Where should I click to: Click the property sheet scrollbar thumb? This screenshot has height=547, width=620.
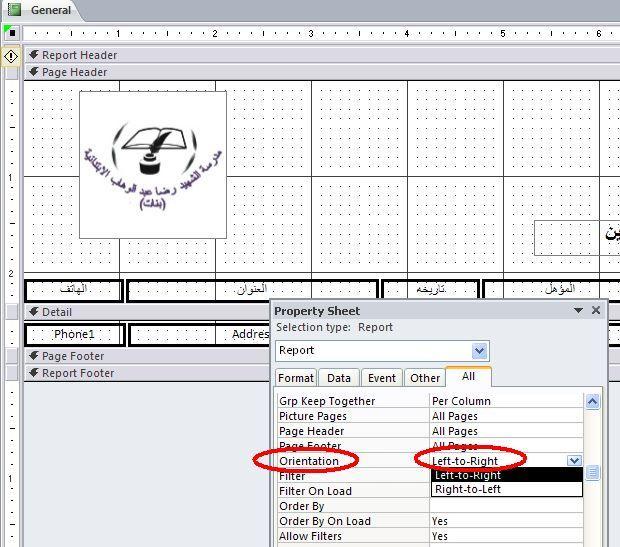(x=592, y=472)
